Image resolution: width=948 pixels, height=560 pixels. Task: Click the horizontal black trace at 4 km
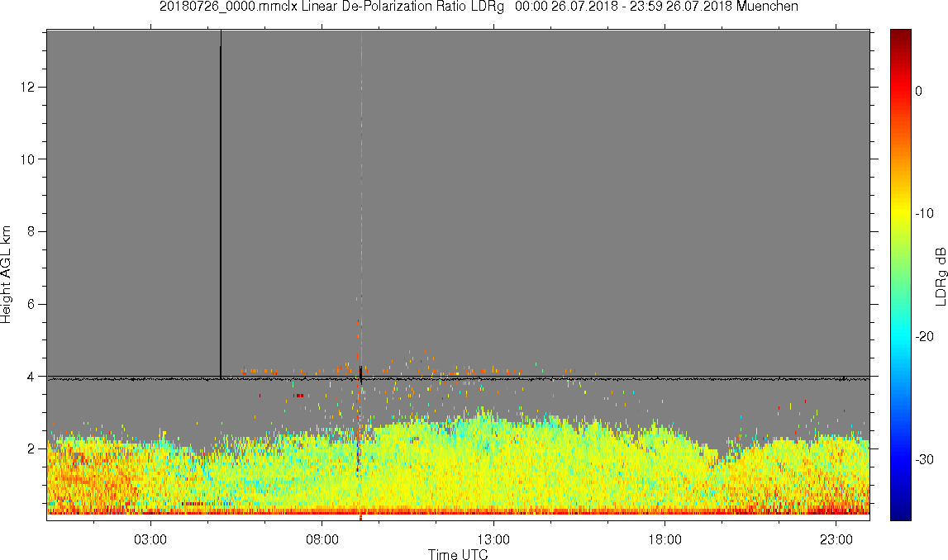coord(458,379)
